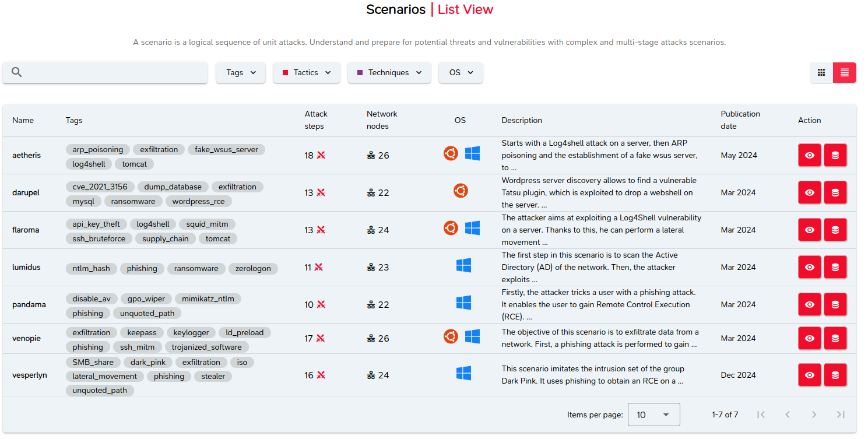Click the Attack steps column header
868x439 pixels.
317,120
